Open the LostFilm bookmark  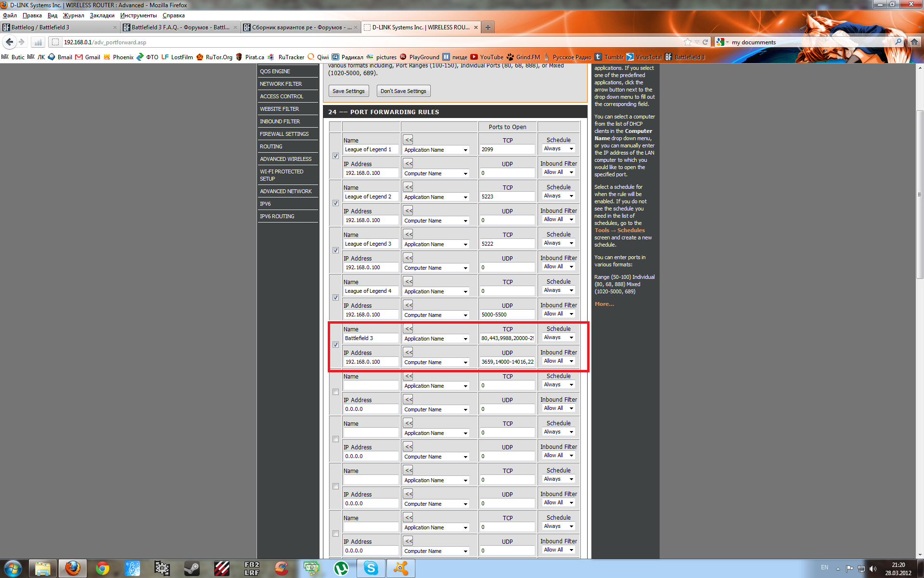click(177, 57)
